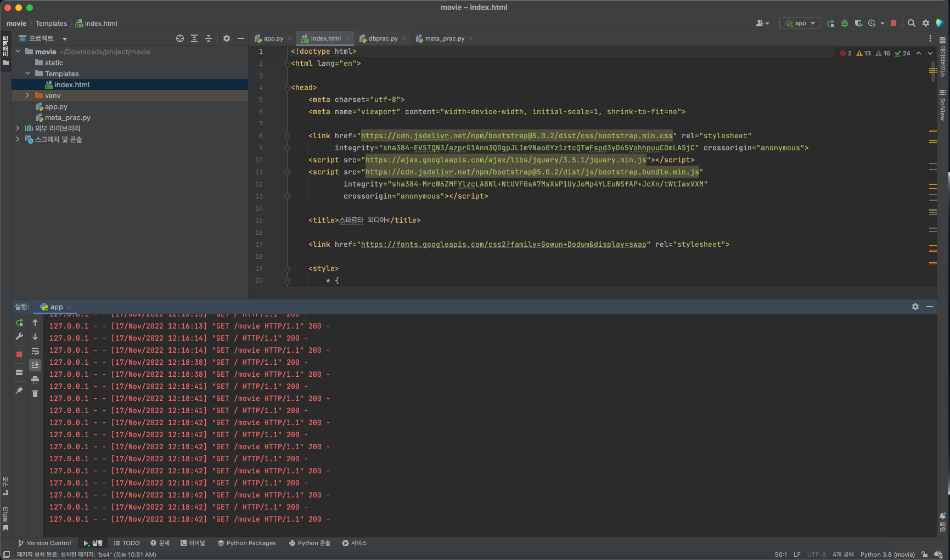Open the app run configuration dropdown

coord(800,23)
